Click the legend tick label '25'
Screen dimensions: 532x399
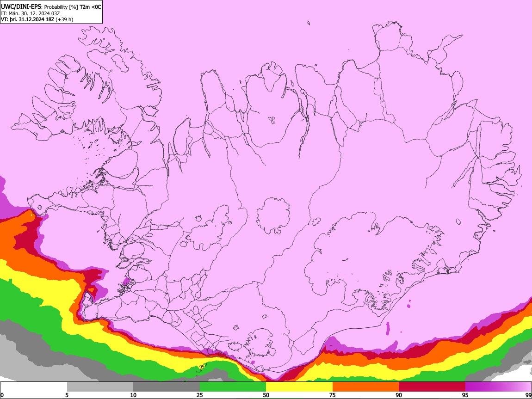pyautogui.click(x=199, y=395)
